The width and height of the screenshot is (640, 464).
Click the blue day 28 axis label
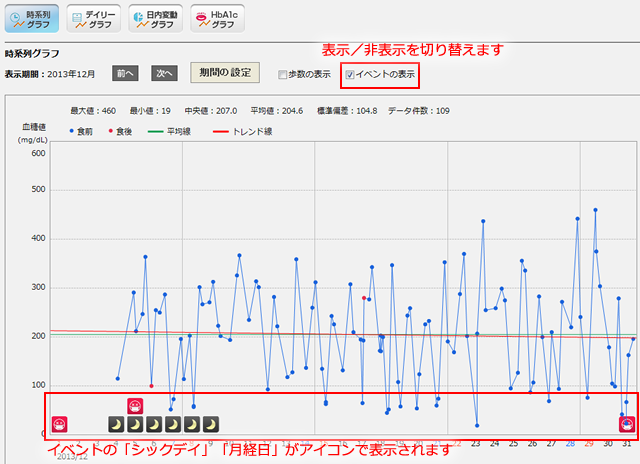(570, 443)
